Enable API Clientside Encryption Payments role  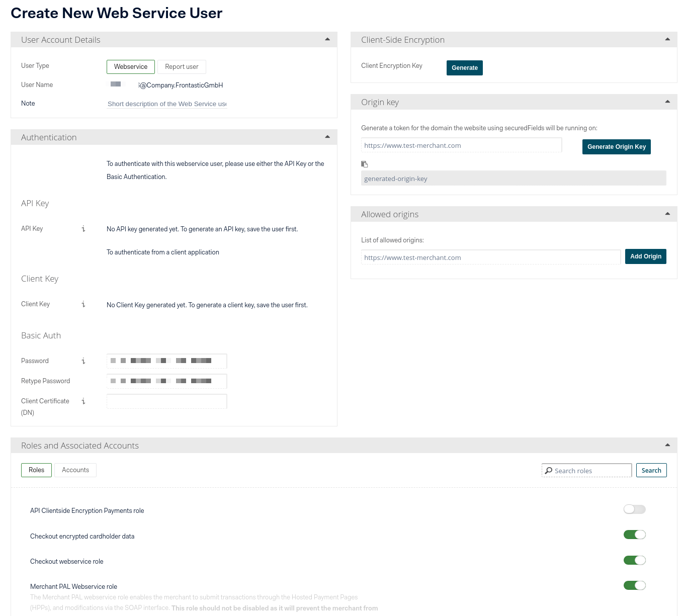635,509
